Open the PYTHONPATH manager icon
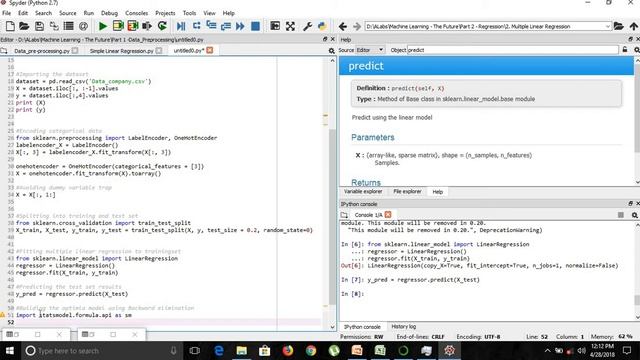The width and height of the screenshot is (640, 360). (322, 26)
